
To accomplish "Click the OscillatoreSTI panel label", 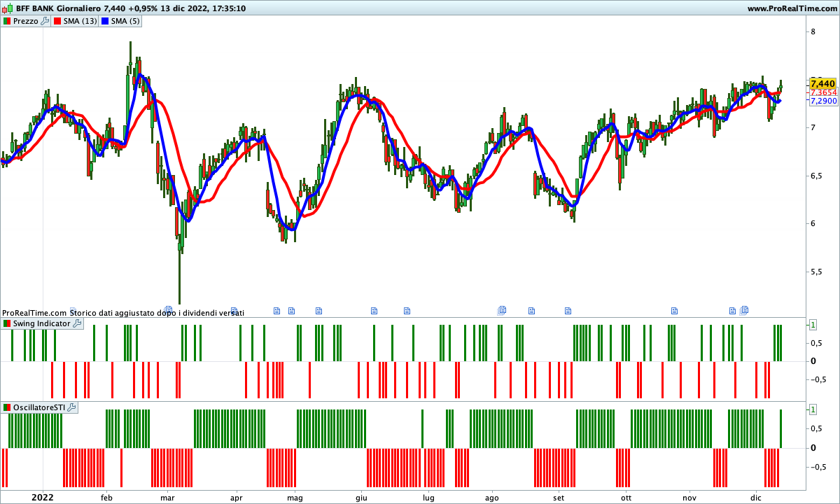I will click(x=38, y=407).
